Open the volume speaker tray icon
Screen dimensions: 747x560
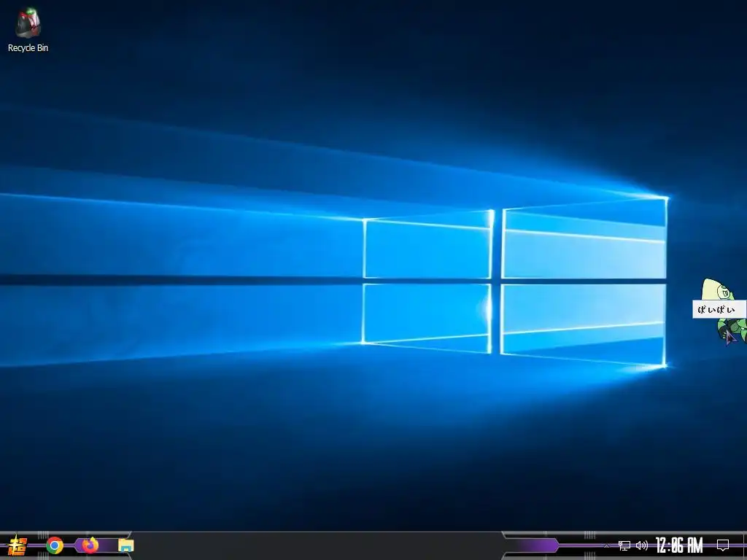click(642, 545)
